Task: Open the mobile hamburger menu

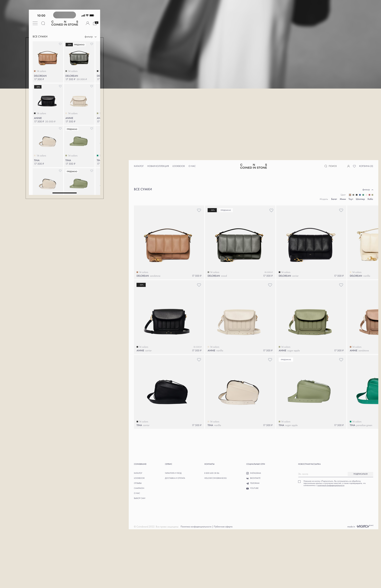Action: [x=35, y=23]
